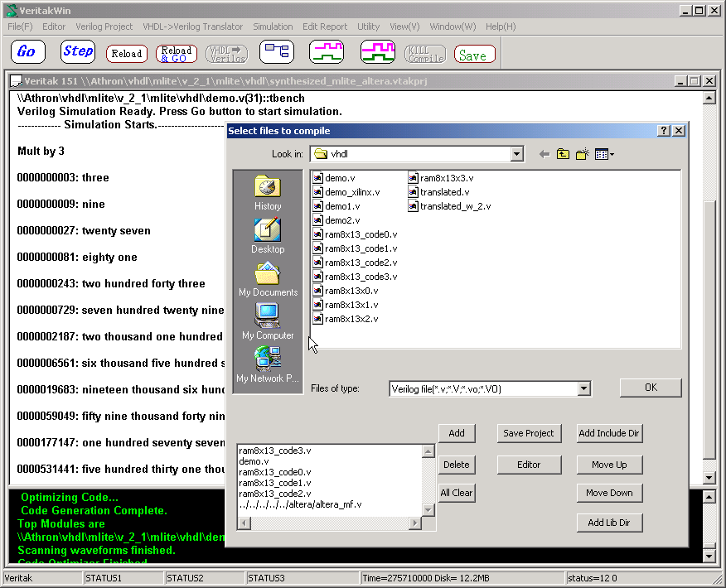Select ram8x13_code3.v in the compile list

pyautogui.click(x=275, y=451)
